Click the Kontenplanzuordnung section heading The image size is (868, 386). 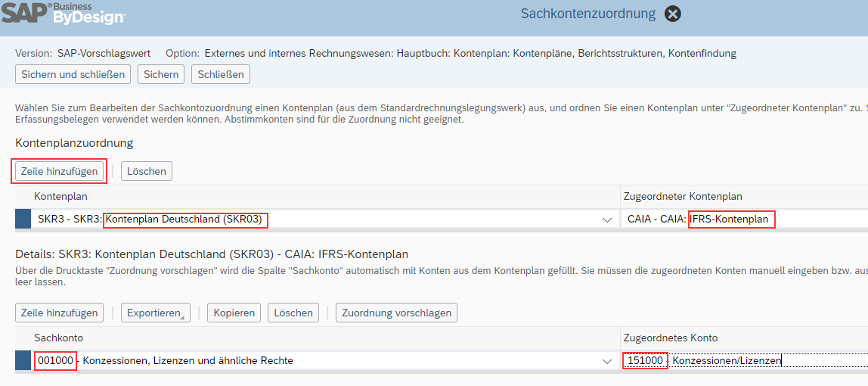[74, 143]
